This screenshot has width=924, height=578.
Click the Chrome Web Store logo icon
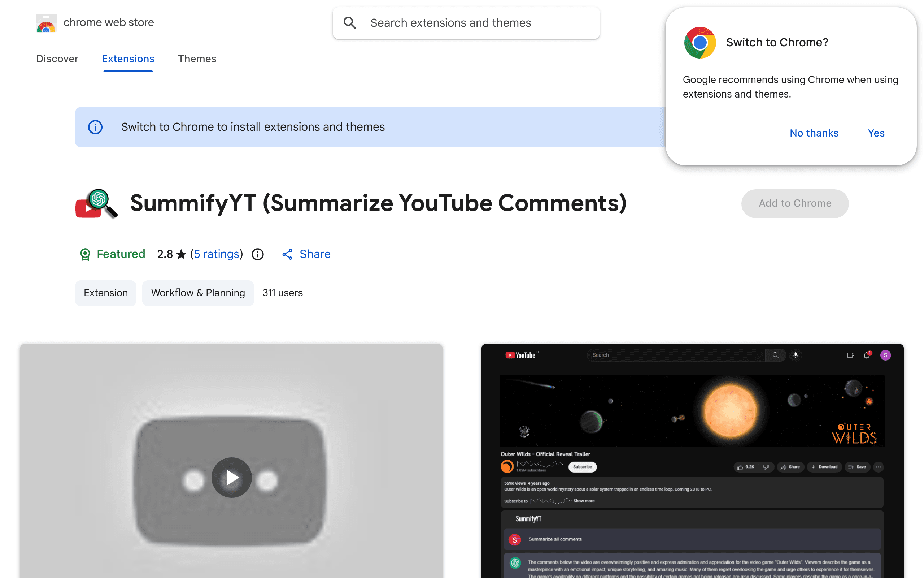pos(46,23)
